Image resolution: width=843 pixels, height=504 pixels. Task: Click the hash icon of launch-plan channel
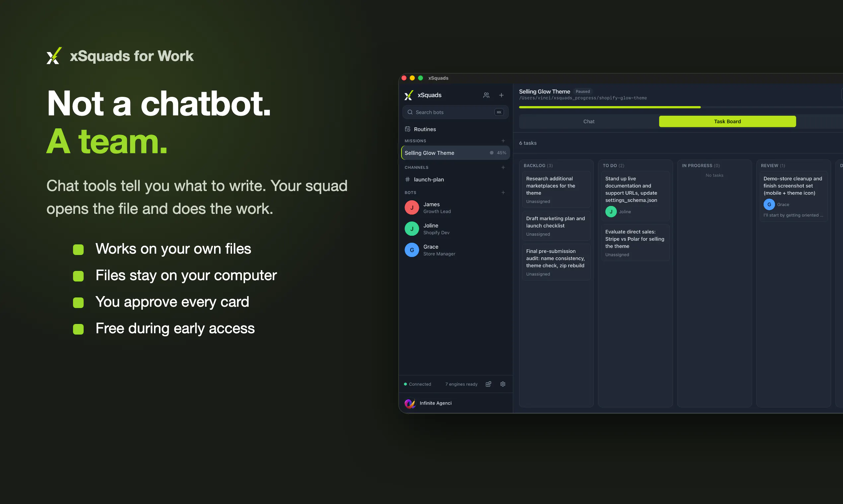[408, 179]
